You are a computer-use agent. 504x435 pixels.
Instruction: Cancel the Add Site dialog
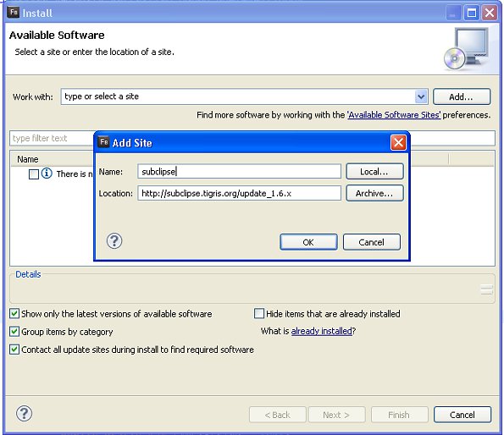(372, 242)
